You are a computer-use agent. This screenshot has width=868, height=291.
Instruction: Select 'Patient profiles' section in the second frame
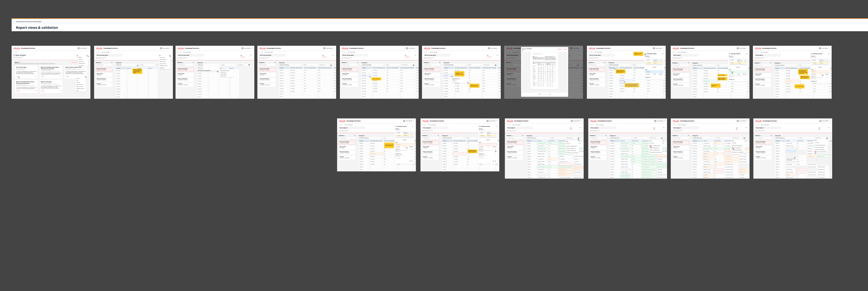click(104, 74)
